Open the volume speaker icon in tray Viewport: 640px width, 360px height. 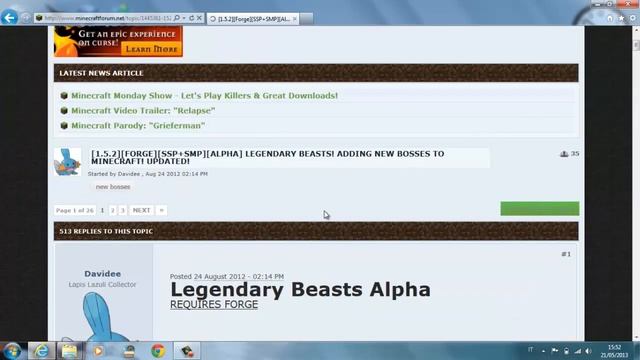[x=588, y=351]
